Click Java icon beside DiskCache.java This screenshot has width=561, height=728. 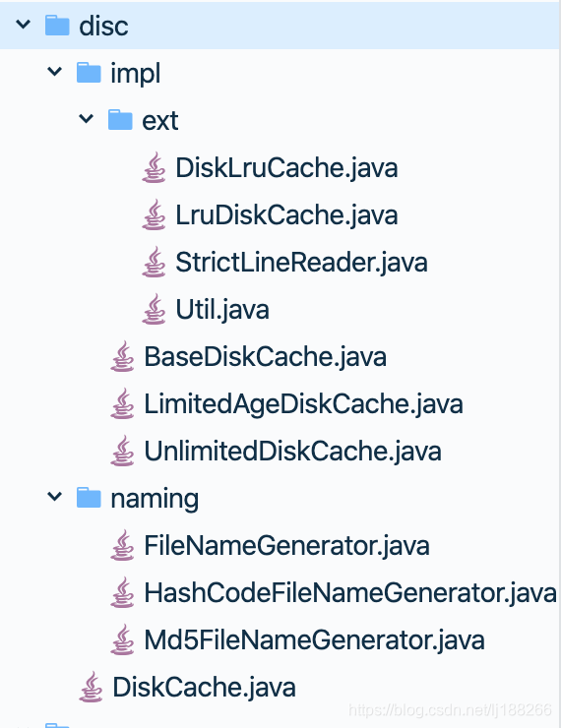pyautogui.click(x=91, y=687)
